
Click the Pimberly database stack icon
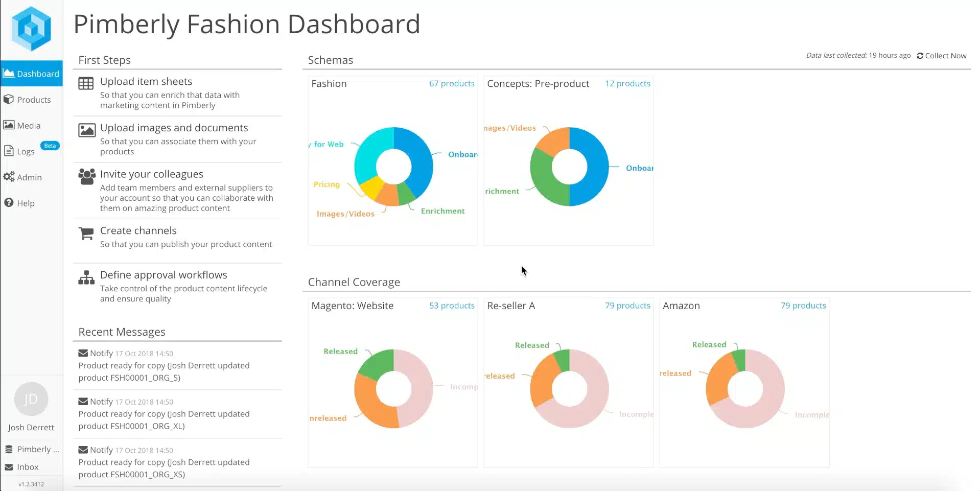point(9,449)
